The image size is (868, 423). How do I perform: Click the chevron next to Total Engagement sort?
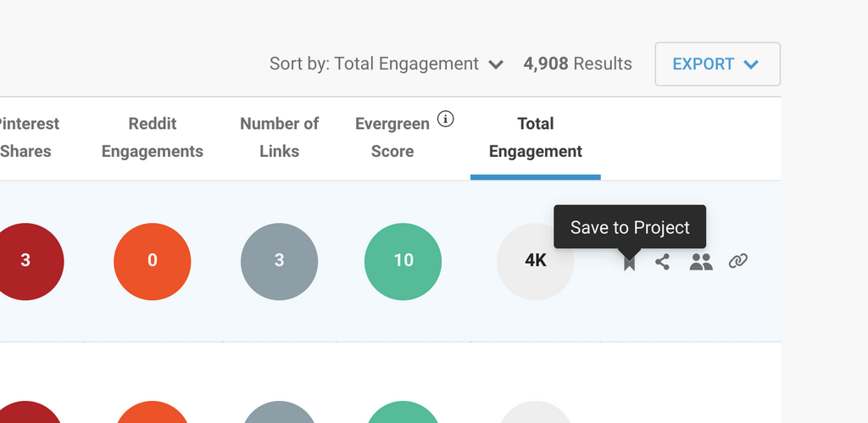tap(497, 64)
